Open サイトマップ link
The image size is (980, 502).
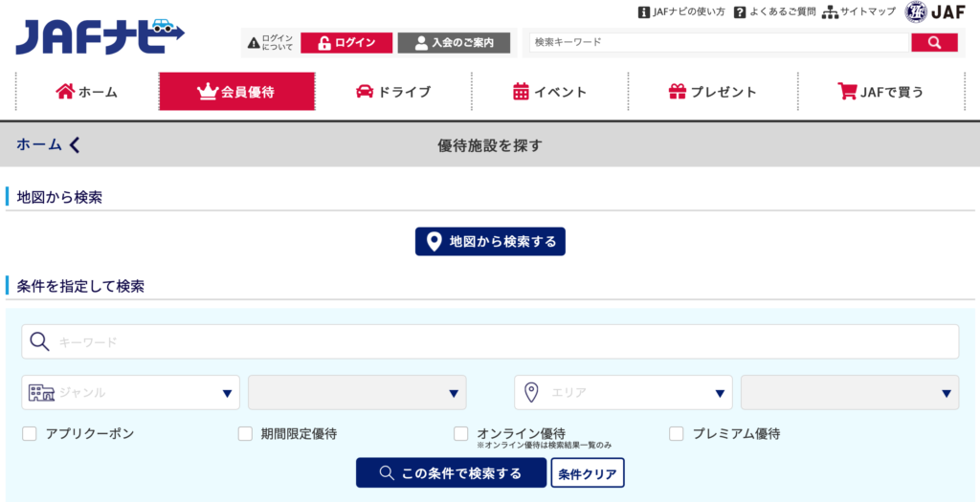coord(868,11)
